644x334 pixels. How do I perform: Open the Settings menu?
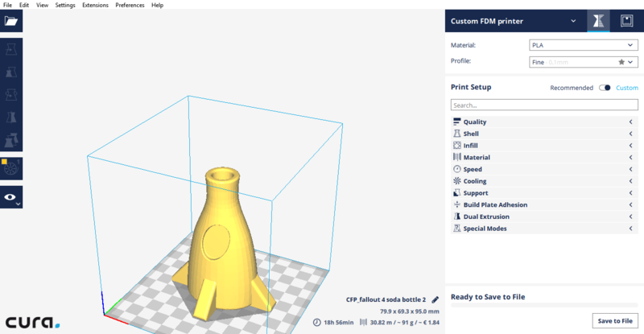coord(65,5)
